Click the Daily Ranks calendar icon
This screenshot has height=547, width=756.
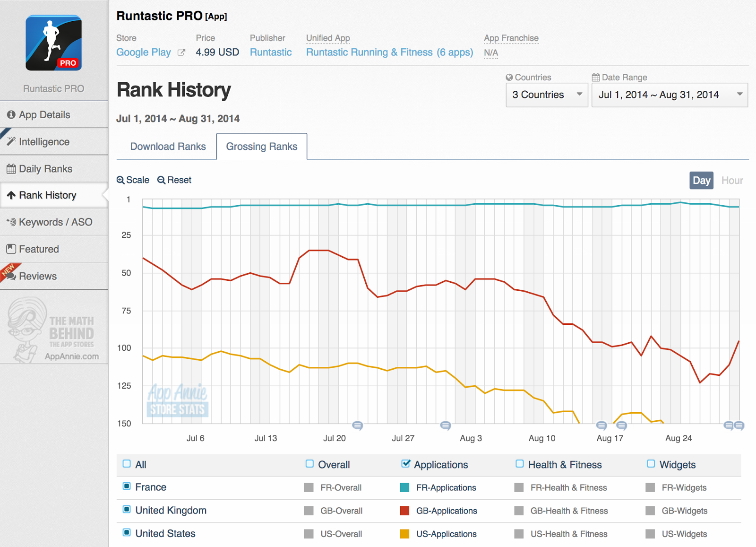11,169
